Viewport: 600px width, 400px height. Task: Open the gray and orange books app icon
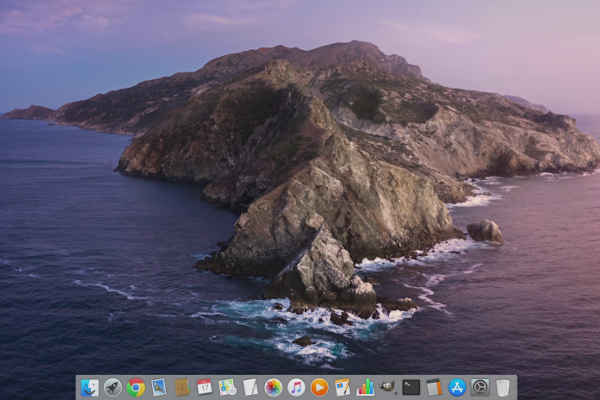pyautogui.click(x=434, y=388)
